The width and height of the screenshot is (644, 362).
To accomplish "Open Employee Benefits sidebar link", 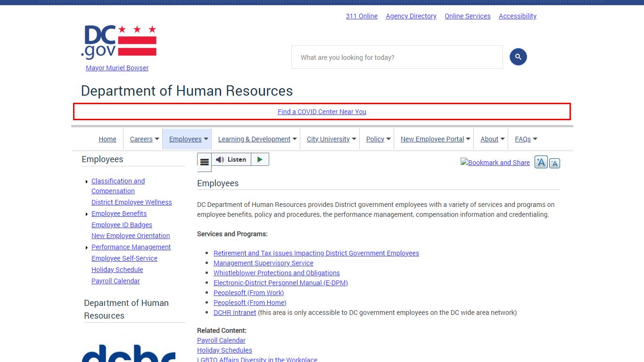I will click(x=119, y=214).
